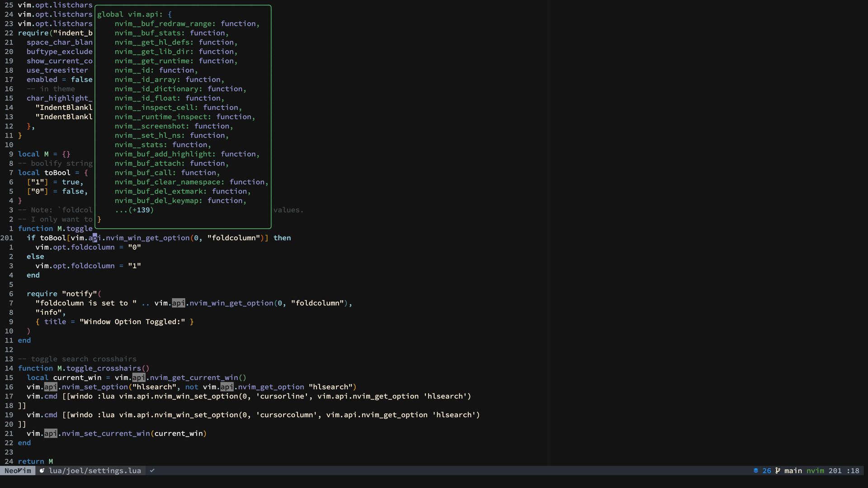
Task: Click the Lua file icon before settings.lua
Action: tap(42, 470)
